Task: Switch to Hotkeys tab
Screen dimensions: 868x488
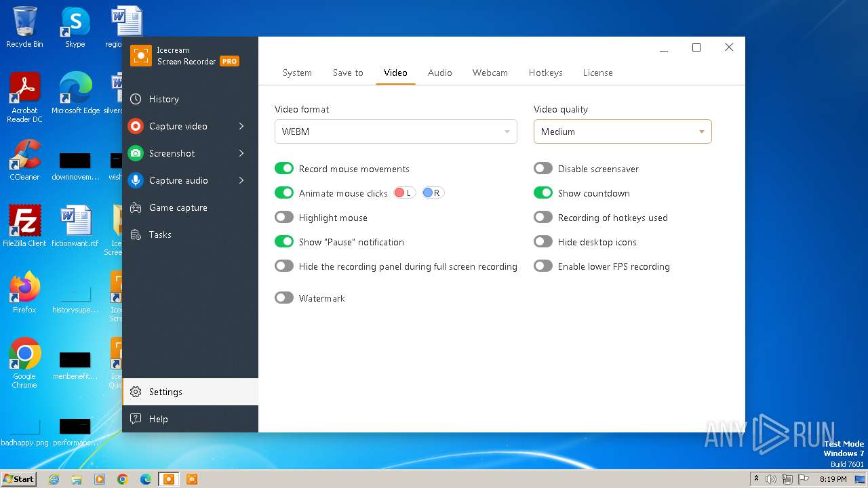Action: (x=545, y=73)
